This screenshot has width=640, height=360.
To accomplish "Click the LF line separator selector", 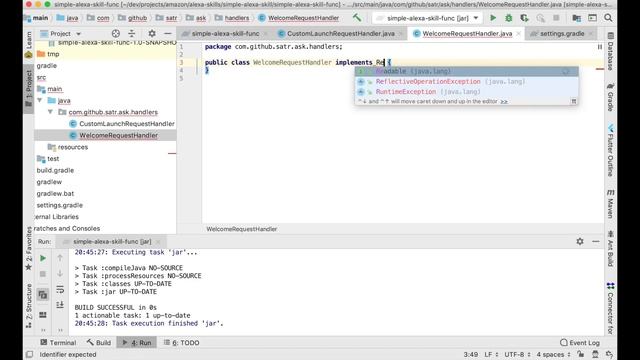I will (x=491, y=354).
